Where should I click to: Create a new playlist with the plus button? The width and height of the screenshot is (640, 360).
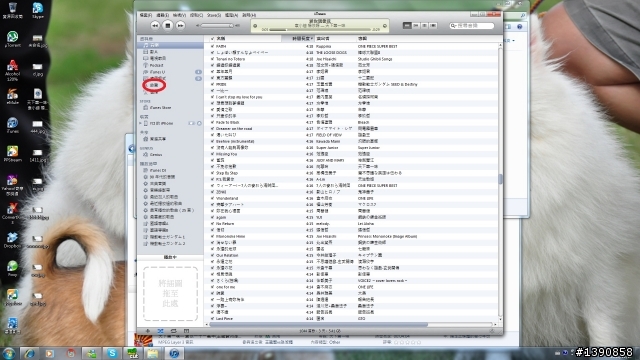[148, 331]
